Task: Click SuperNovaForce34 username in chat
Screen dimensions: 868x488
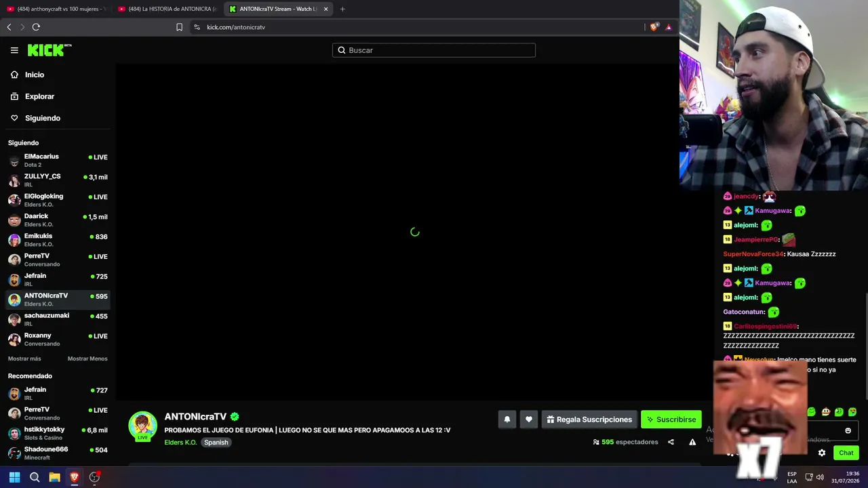Action: click(753, 254)
